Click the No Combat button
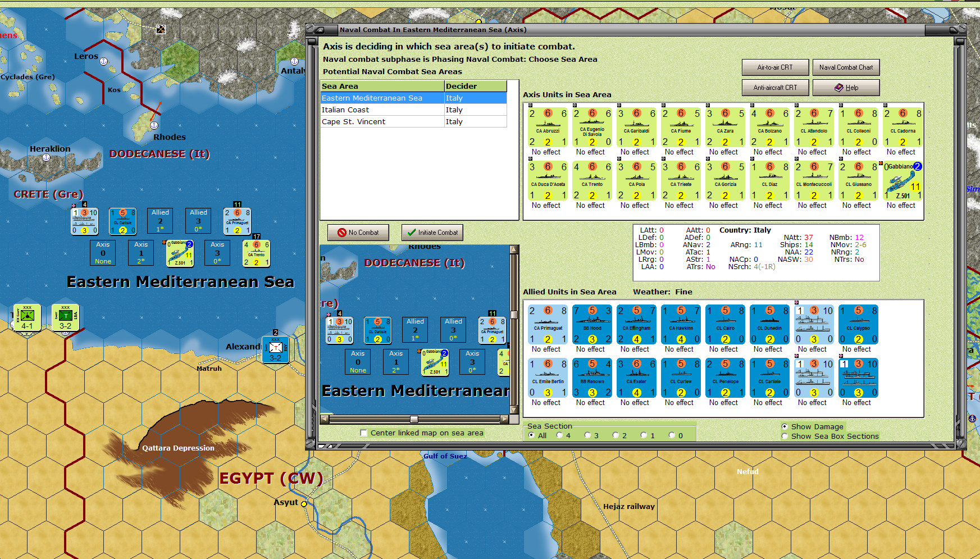Viewport: 980px width, 559px height. coord(358,233)
